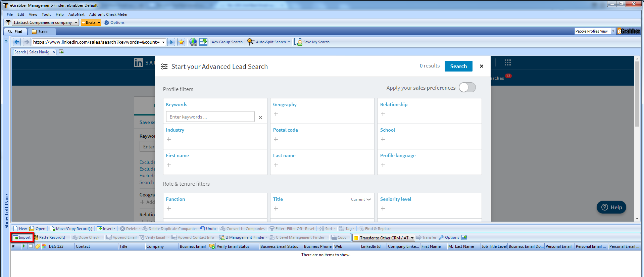Switch to the Screen tab
Image resolution: width=644 pixels, height=277 pixels.
point(41,32)
